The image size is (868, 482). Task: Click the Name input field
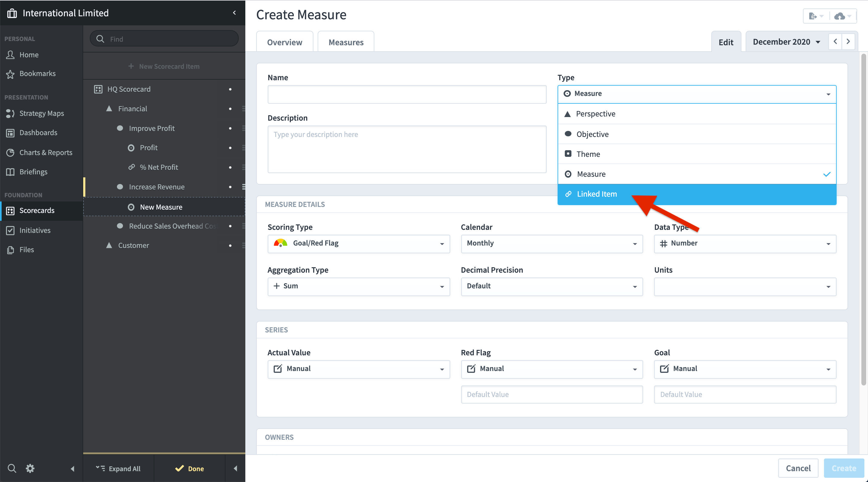(x=407, y=94)
